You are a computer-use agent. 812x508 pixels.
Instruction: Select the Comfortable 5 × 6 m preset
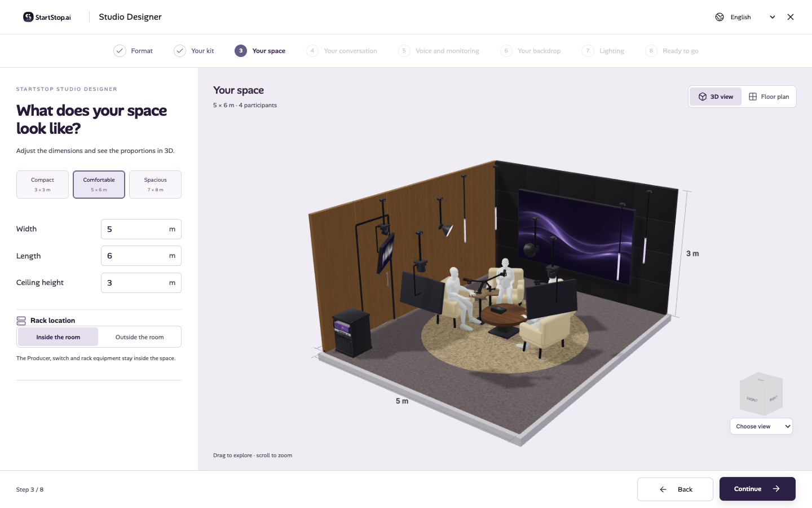[x=99, y=185]
